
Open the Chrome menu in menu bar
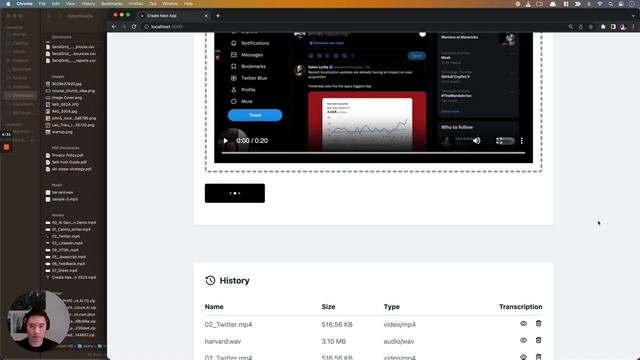coord(24,4)
